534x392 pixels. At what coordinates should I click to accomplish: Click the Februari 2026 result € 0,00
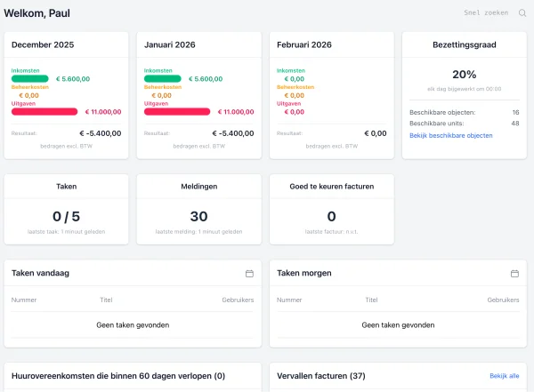376,133
